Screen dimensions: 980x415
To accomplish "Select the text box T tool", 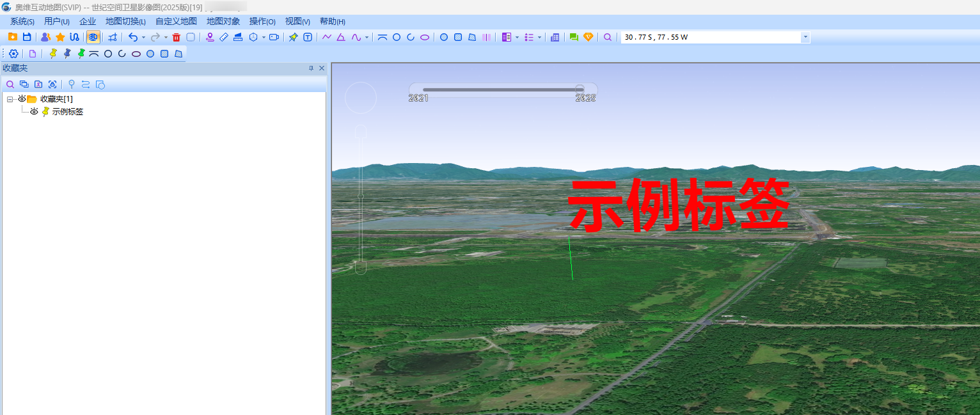I will [x=308, y=37].
